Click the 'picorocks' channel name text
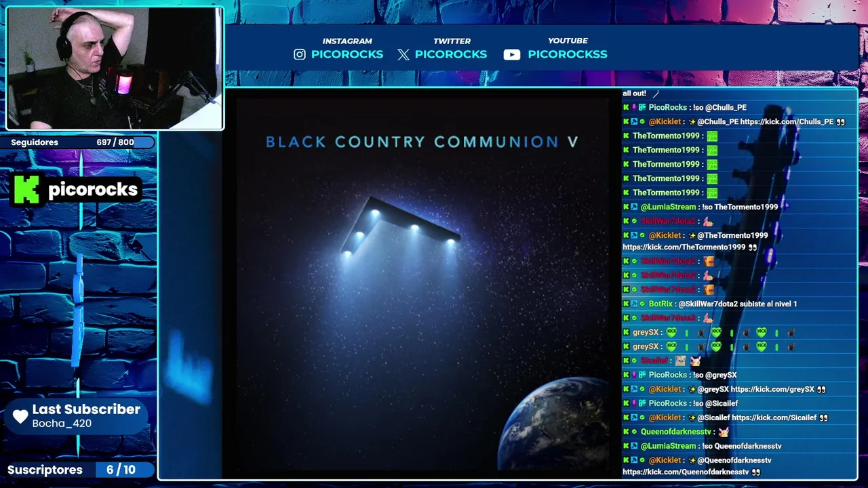Viewport: 868px width, 488px height. click(x=93, y=190)
